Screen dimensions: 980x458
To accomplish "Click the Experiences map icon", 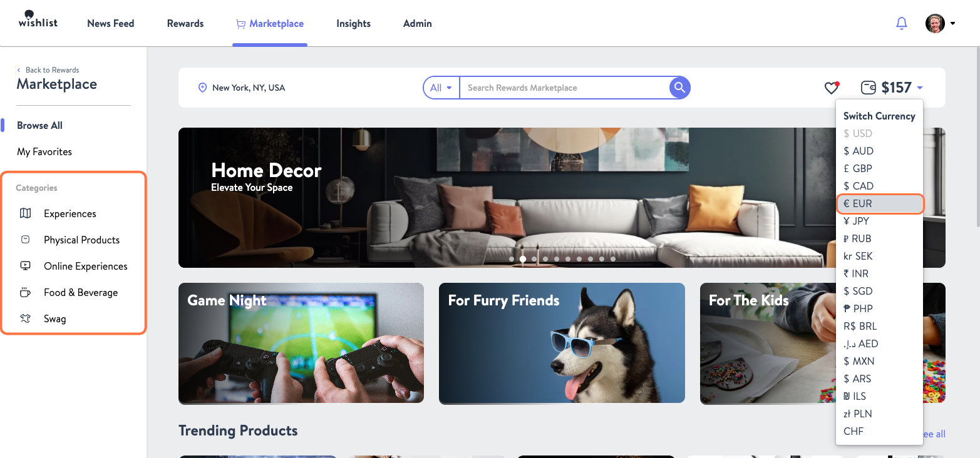I will pos(26,213).
